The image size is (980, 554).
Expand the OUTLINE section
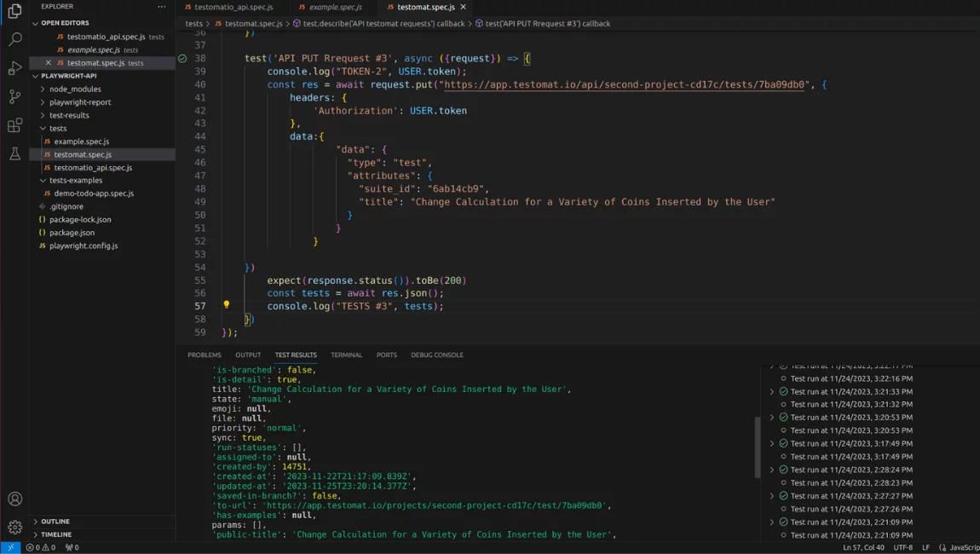click(55, 522)
